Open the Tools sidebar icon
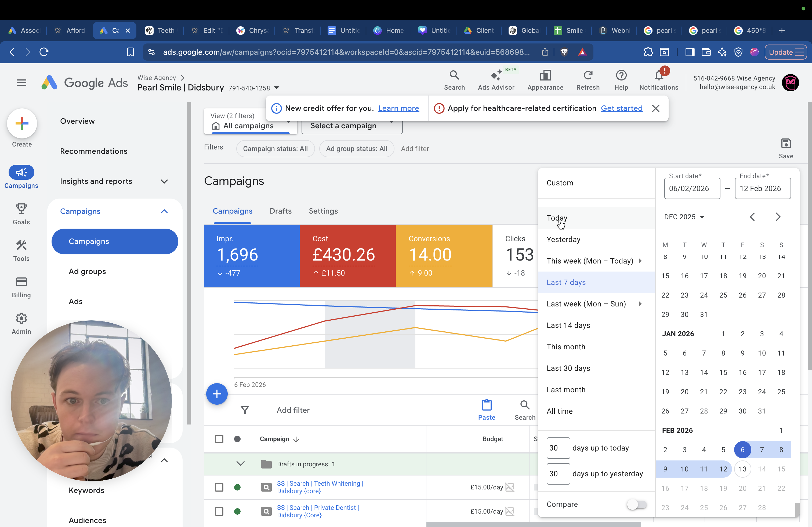This screenshot has height=527, width=812. pyautogui.click(x=21, y=251)
